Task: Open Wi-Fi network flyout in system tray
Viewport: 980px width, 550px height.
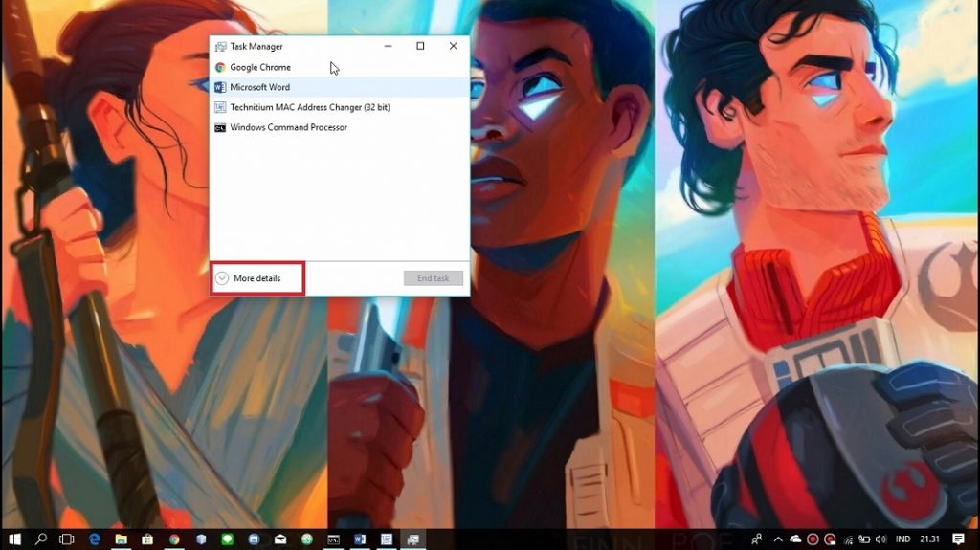Action: pos(848,539)
